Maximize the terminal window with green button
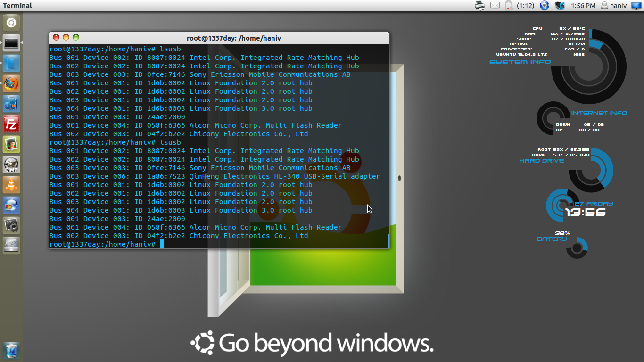Viewport: 644px width, 362px height. 76,37
